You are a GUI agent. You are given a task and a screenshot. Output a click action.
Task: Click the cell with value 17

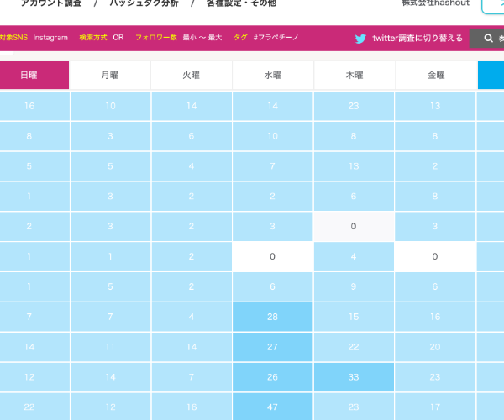pyautogui.click(x=435, y=407)
